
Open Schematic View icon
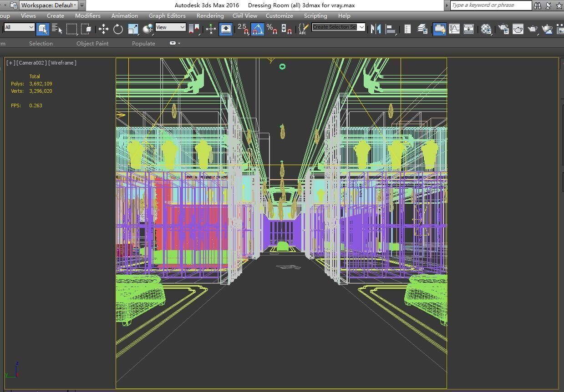[469, 29]
